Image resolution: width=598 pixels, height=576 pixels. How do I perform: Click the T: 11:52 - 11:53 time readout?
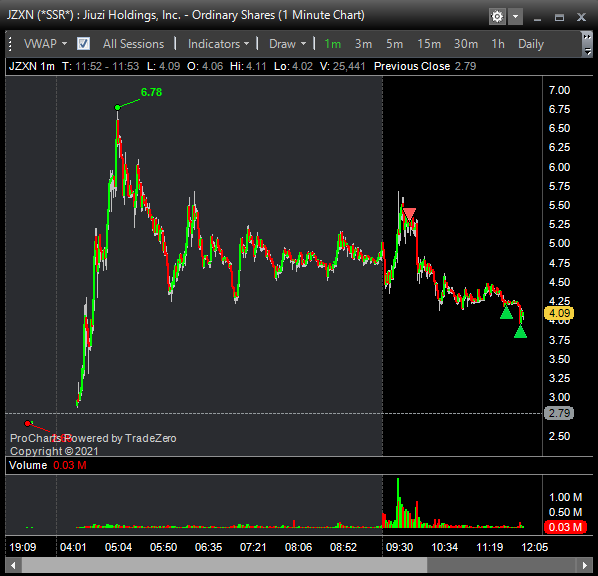pos(100,66)
